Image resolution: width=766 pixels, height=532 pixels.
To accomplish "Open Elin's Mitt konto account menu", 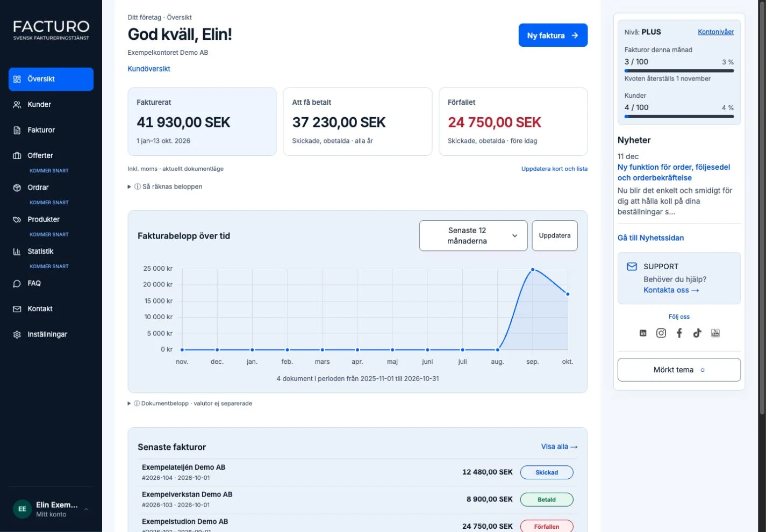I will (51, 509).
